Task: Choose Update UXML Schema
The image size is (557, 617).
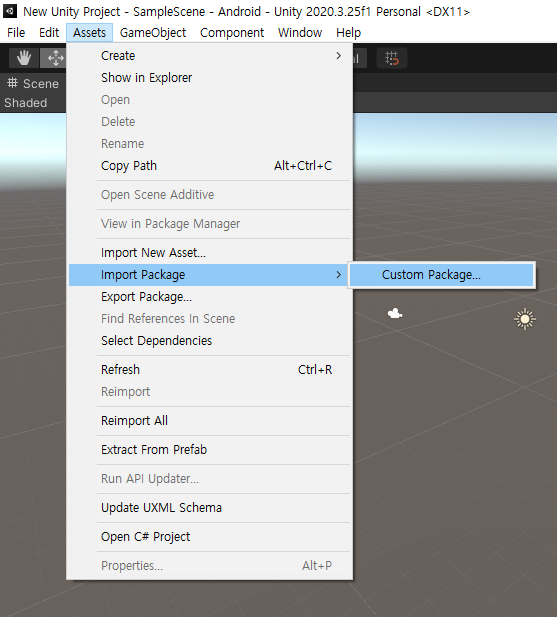Action: pos(210,508)
